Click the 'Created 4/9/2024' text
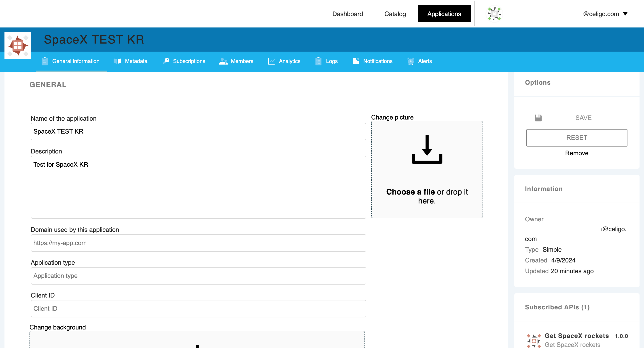 pos(550,260)
